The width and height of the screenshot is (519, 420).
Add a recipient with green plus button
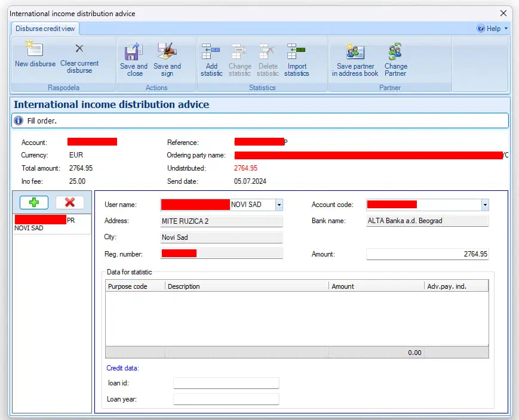point(34,202)
